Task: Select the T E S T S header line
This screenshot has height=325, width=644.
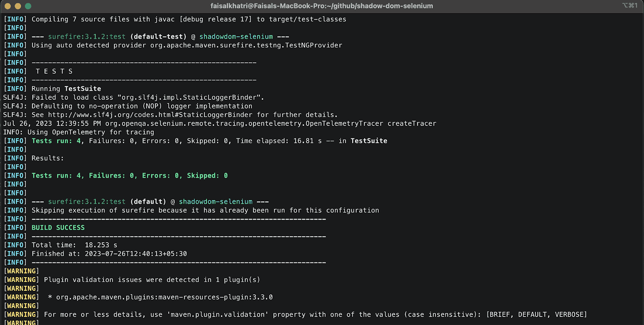Action: pos(54,71)
